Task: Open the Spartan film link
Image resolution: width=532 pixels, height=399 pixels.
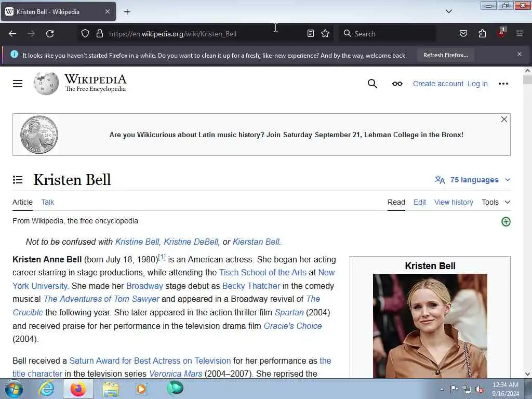Action: tap(289, 312)
